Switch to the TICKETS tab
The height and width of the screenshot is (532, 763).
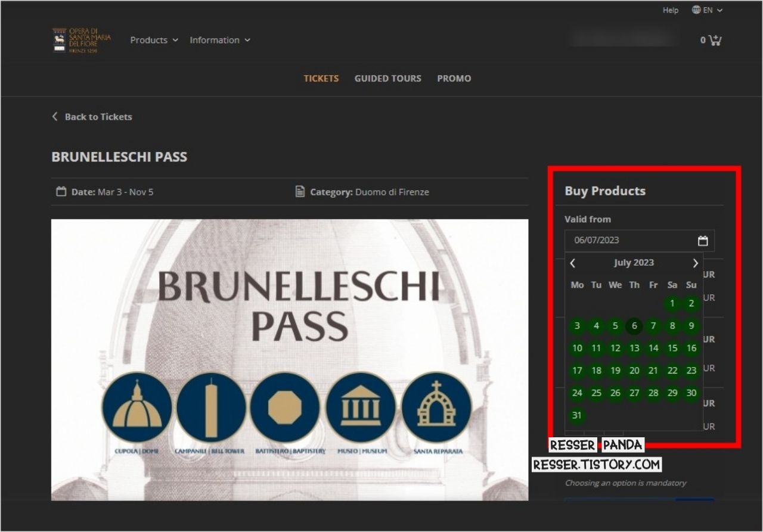coord(321,78)
